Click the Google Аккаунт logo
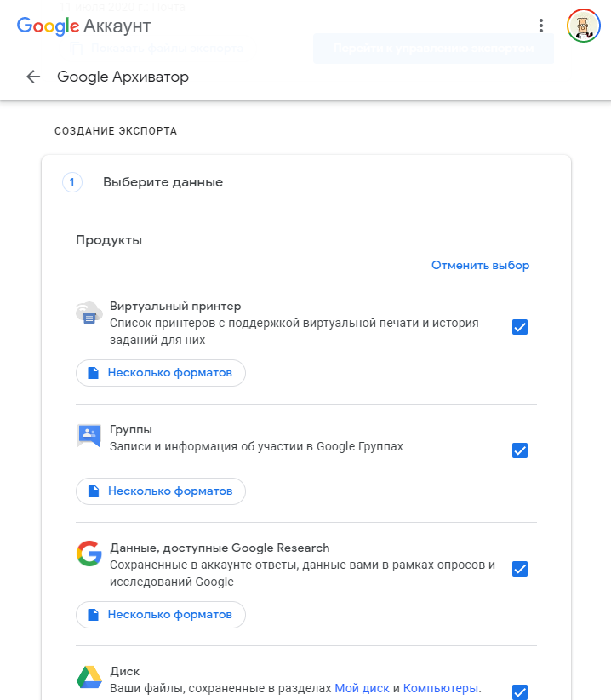The height and width of the screenshot is (700, 611). click(84, 26)
